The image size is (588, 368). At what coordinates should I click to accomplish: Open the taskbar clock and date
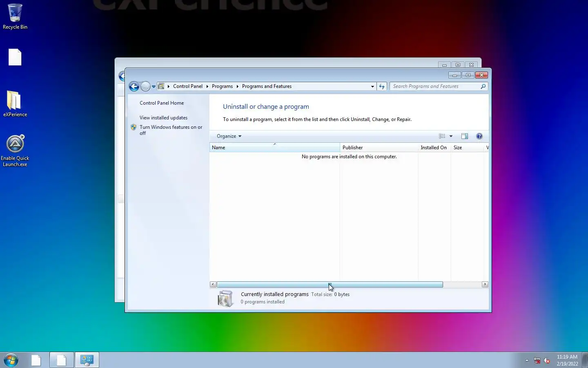click(567, 360)
